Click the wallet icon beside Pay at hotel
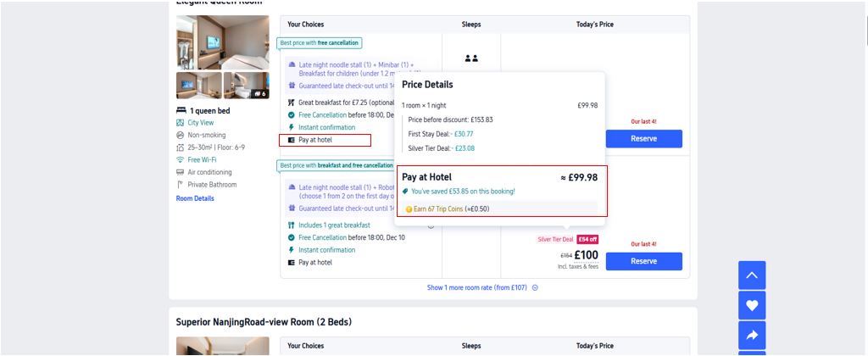 click(x=292, y=140)
